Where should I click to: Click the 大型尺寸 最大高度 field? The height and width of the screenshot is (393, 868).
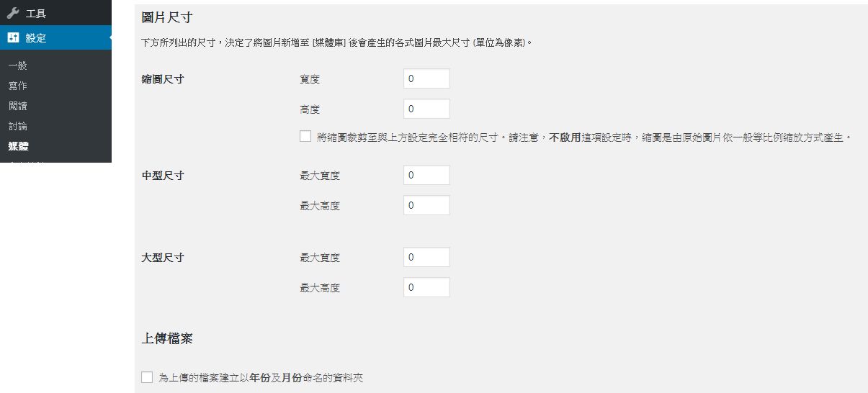click(426, 287)
